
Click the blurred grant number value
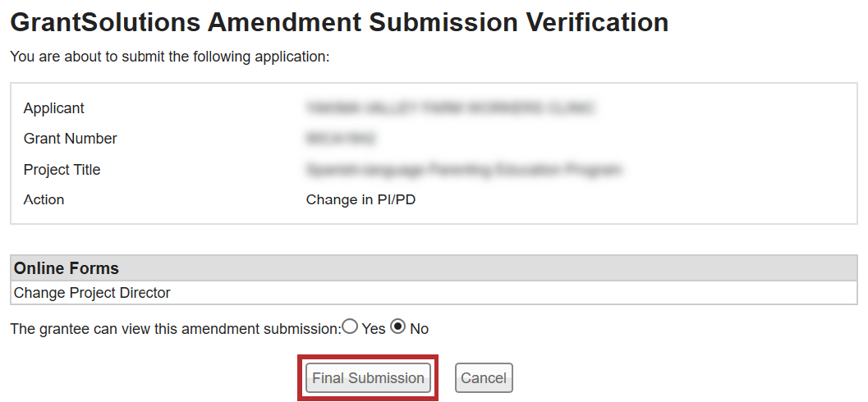click(341, 139)
